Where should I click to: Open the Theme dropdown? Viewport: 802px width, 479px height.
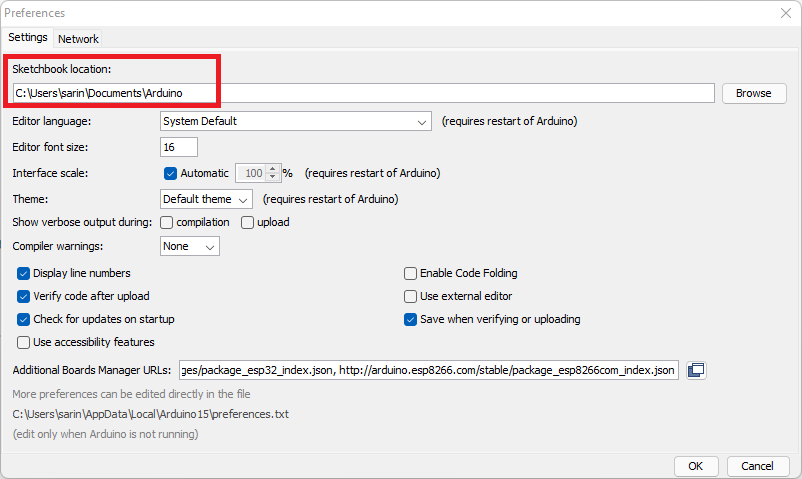pos(206,199)
